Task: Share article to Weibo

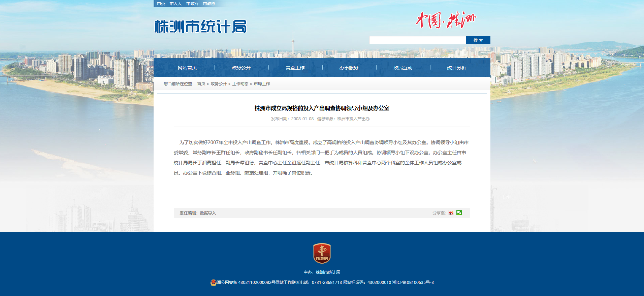Action: pos(451,213)
